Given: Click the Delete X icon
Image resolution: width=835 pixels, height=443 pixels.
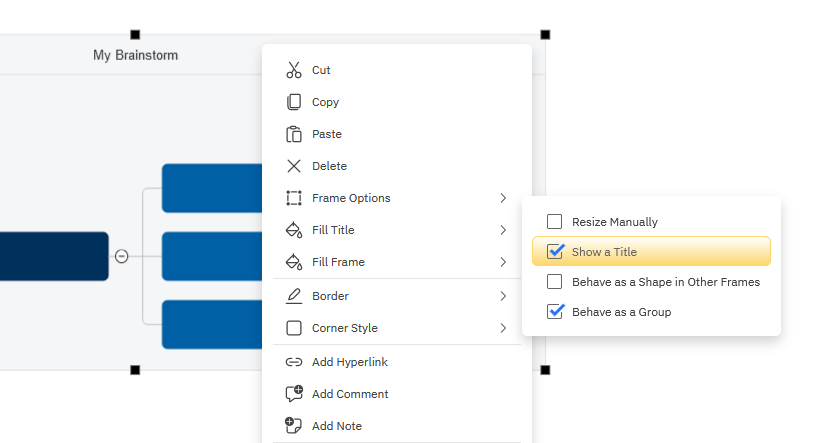Looking at the screenshot, I should 293,166.
